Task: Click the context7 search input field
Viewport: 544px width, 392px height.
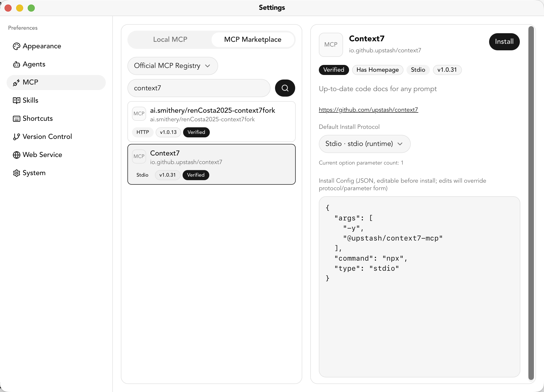Action: [199, 88]
